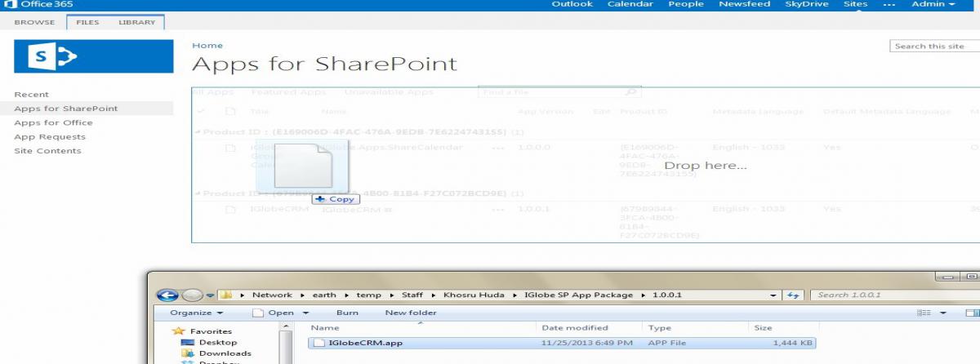The height and width of the screenshot is (364, 980).
Task: Open Site Contents in left navigation
Action: point(47,151)
